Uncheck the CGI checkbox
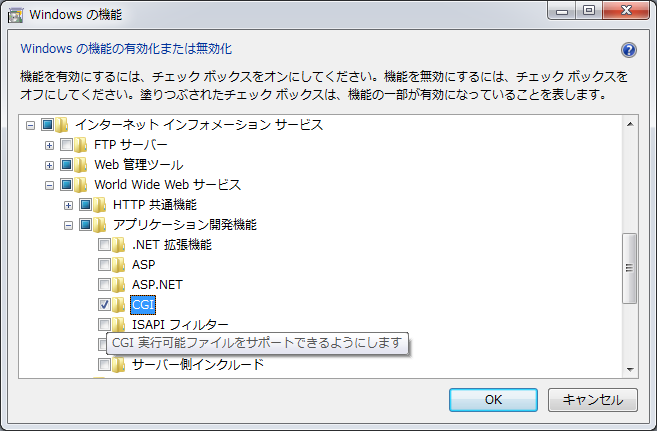Viewport: 657px width, 431px height. [104, 305]
